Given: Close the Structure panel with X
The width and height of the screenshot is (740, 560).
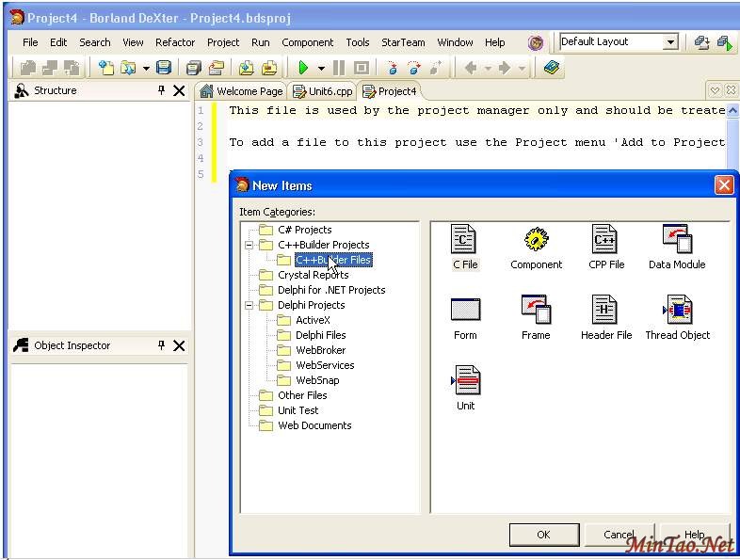Looking at the screenshot, I should (x=179, y=90).
